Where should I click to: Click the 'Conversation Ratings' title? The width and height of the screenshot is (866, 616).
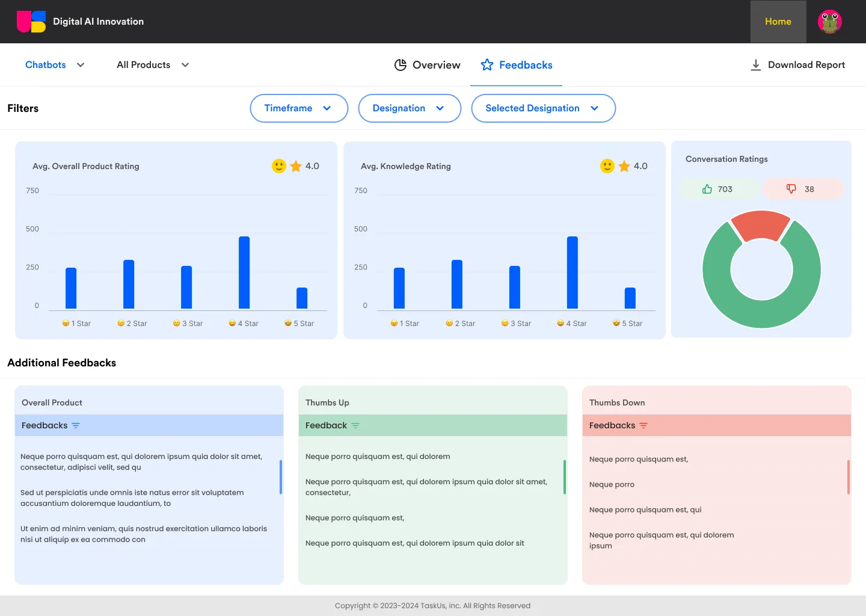tap(726, 159)
